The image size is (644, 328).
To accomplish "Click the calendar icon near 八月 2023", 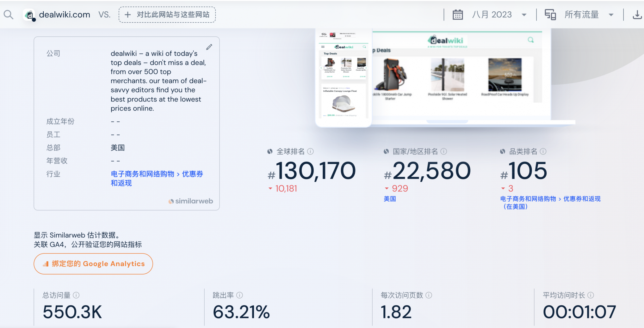I will (x=458, y=14).
